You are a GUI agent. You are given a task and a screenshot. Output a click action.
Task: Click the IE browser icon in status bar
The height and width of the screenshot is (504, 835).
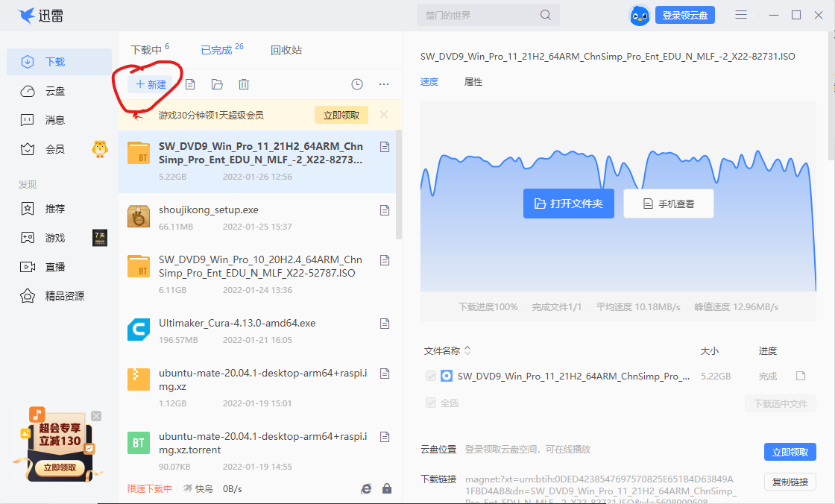366,488
